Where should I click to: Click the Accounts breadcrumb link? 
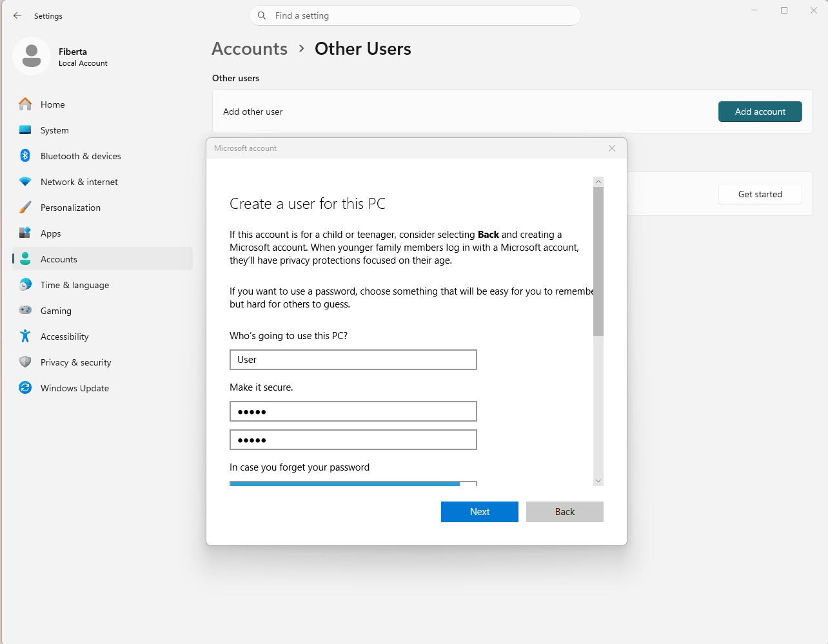point(250,49)
